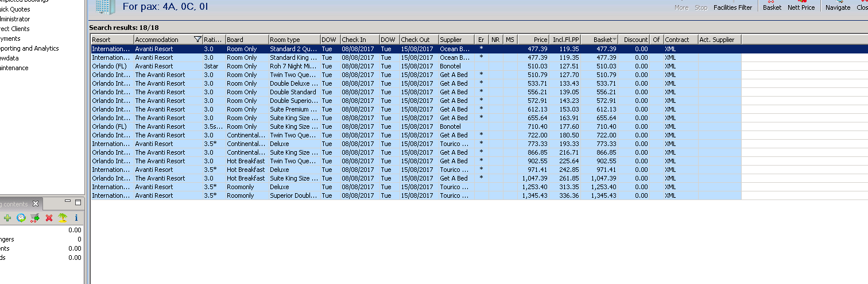Select row priced 902.55

click(x=416, y=161)
